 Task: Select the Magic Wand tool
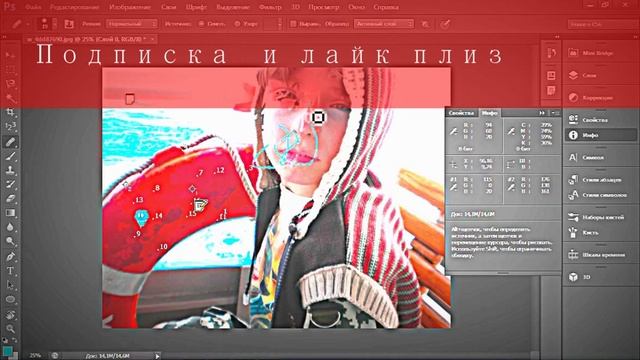point(10,98)
